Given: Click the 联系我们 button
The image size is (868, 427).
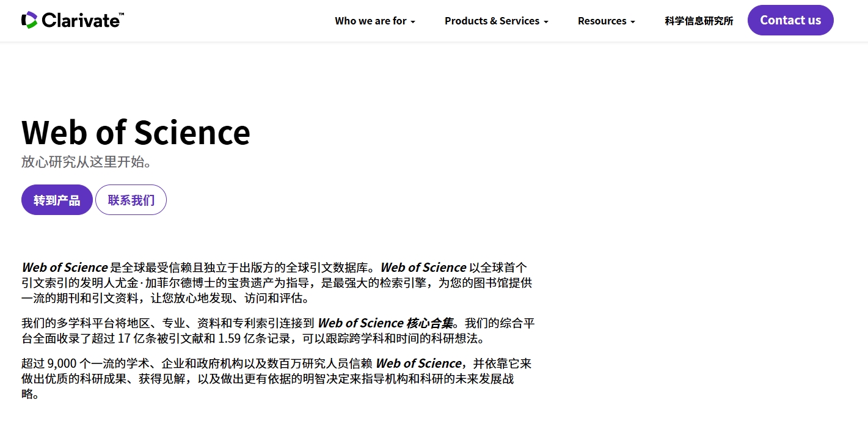Looking at the screenshot, I should coord(131,200).
